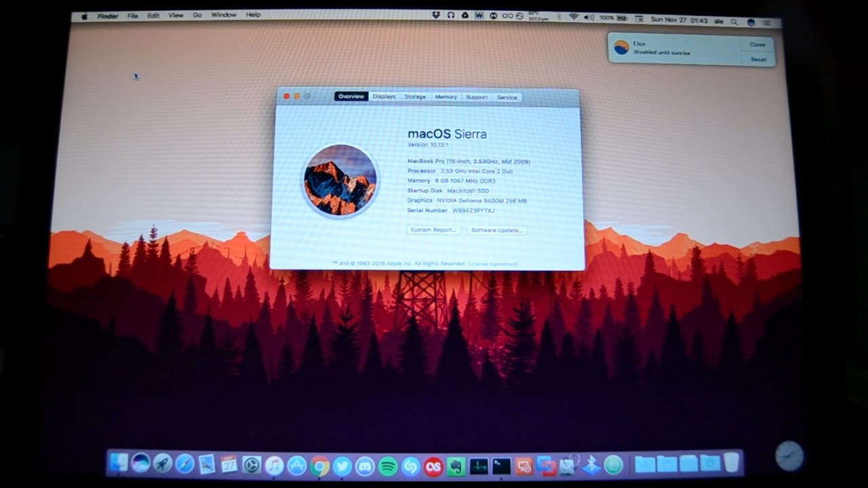The height and width of the screenshot is (488, 868).
Task: Click the System Report button
Action: (x=434, y=230)
